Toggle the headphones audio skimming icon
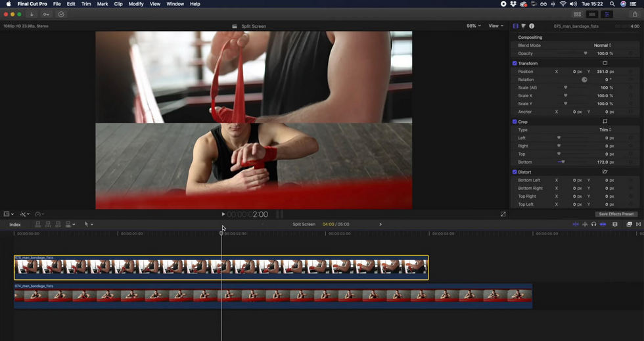 tap(593, 225)
